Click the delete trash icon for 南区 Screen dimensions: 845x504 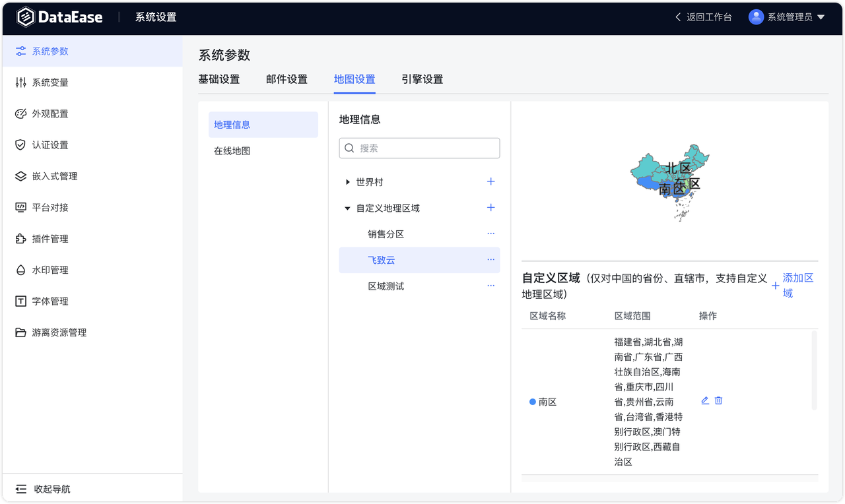(x=718, y=400)
